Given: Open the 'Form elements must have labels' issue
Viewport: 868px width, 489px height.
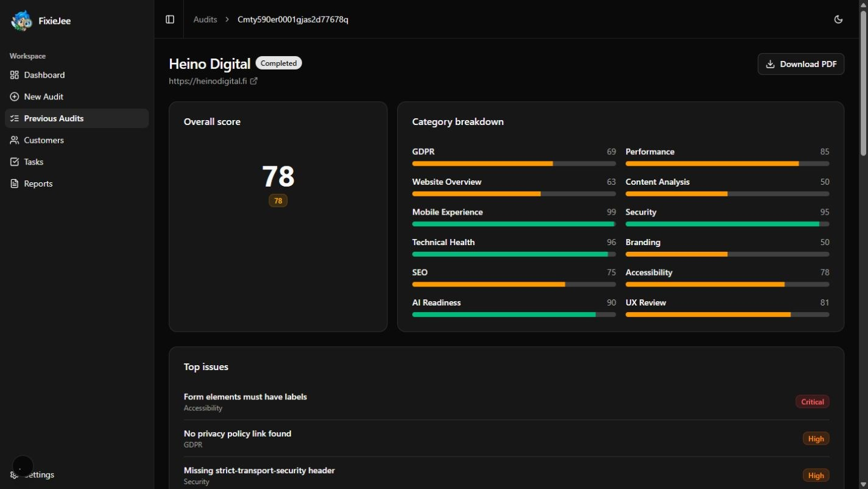Looking at the screenshot, I should [x=506, y=402].
